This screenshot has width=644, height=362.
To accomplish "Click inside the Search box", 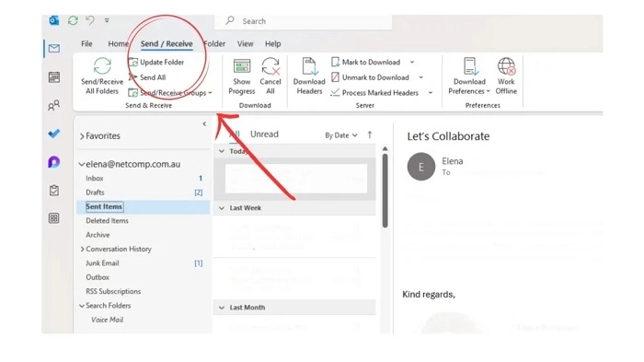I will (x=303, y=21).
